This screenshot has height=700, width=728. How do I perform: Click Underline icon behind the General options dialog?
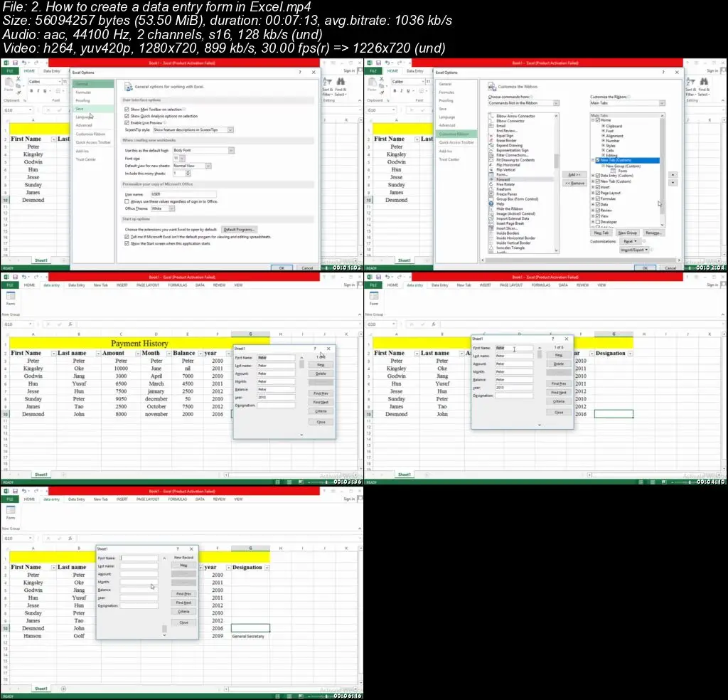point(45,91)
